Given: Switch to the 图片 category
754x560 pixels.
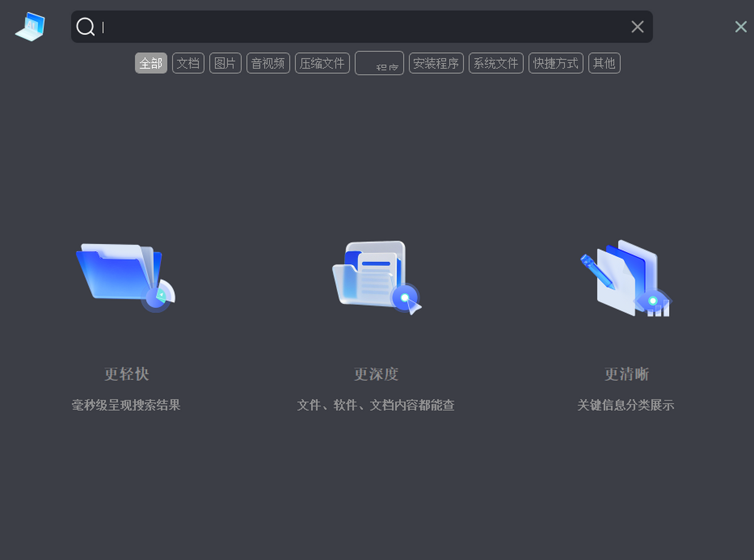Looking at the screenshot, I should tap(225, 63).
